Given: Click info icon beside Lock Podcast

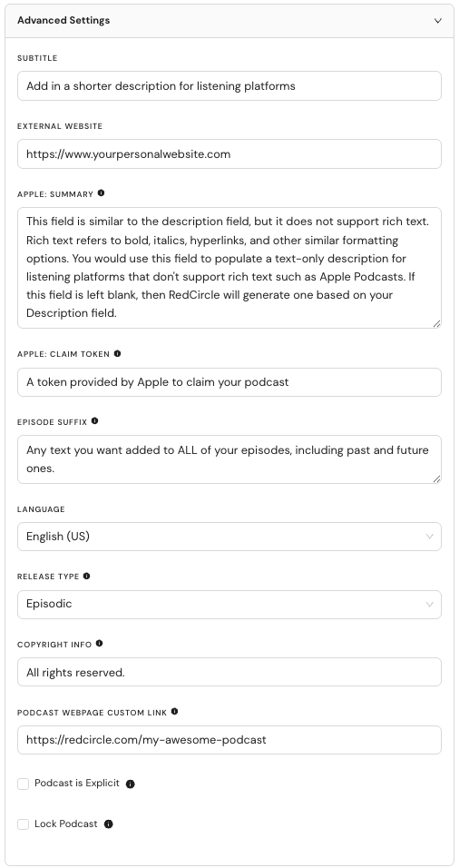Looking at the screenshot, I should pyautogui.click(x=108, y=824).
